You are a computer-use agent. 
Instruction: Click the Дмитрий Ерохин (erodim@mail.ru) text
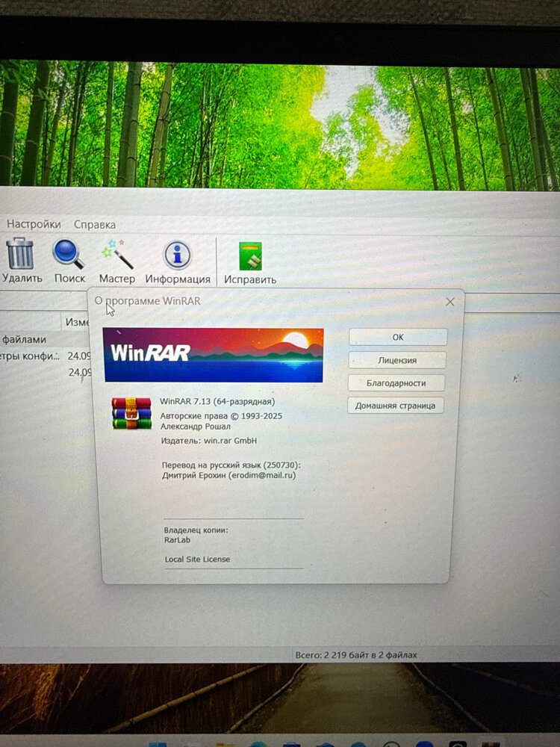tap(228, 475)
